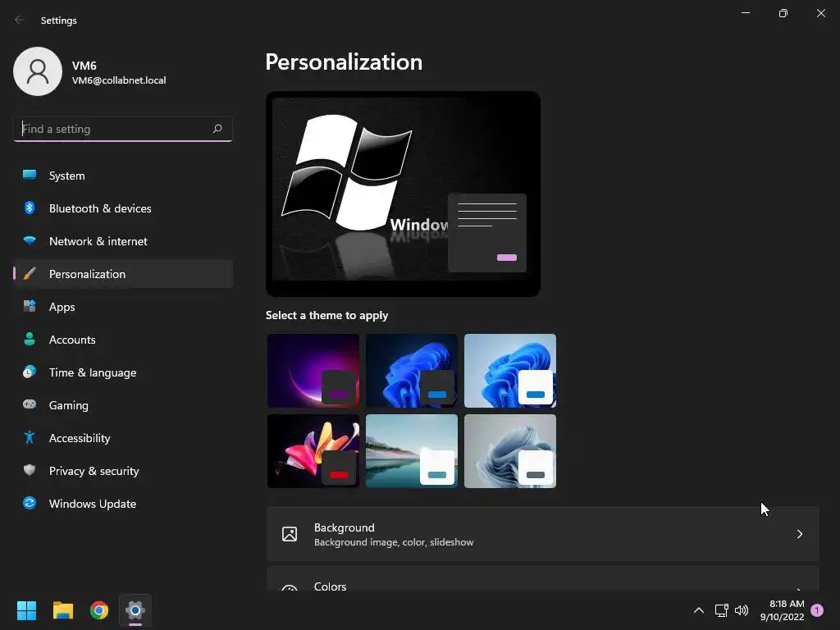The width and height of the screenshot is (840, 630).
Task: Click the search magnifier icon
Action: 217,129
